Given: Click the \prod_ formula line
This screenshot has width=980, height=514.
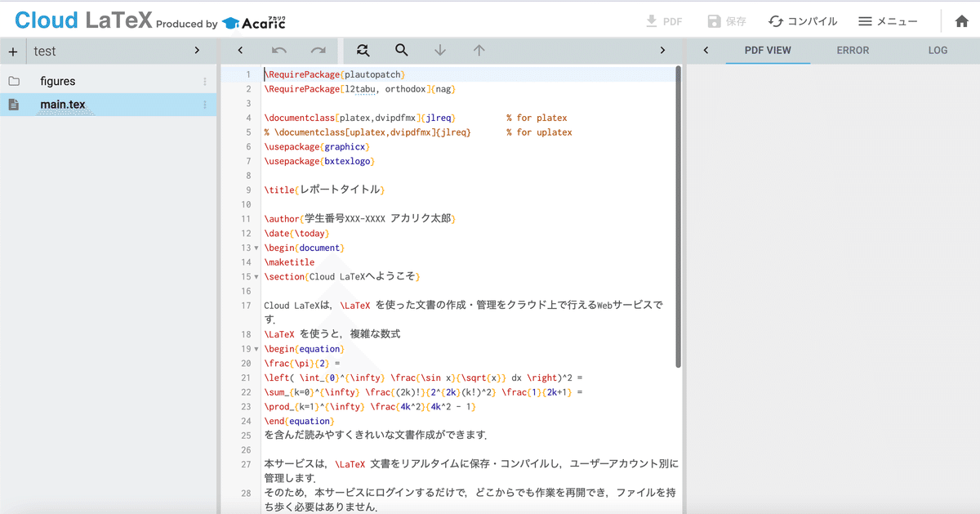Looking at the screenshot, I should 370,407.
